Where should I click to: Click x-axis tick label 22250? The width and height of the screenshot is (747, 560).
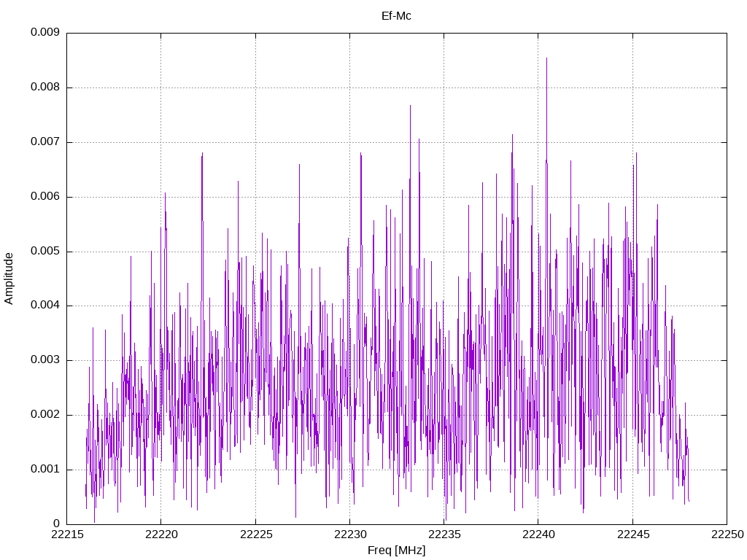tap(727, 534)
